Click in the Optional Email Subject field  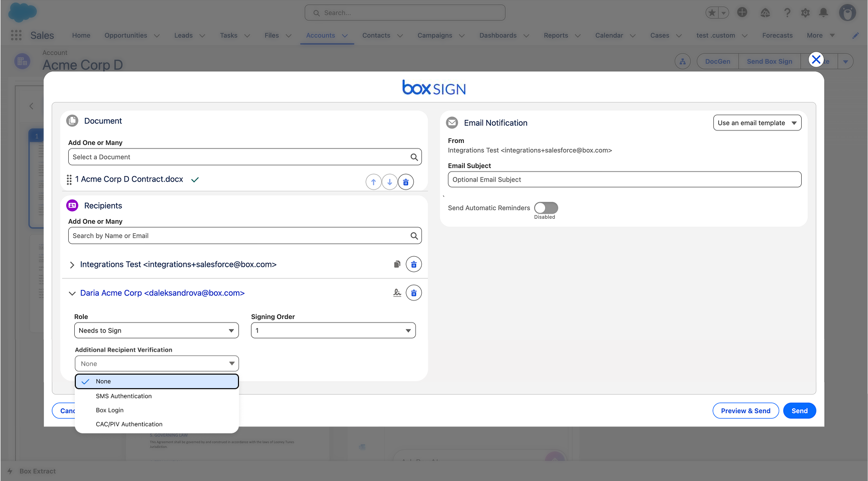(x=624, y=180)
